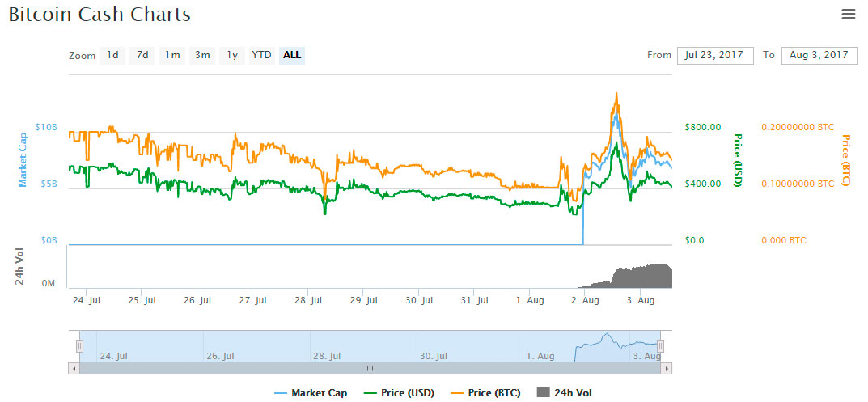Click the 24h volume gray area
Screen dimensions: 868x402
point(642,277)
